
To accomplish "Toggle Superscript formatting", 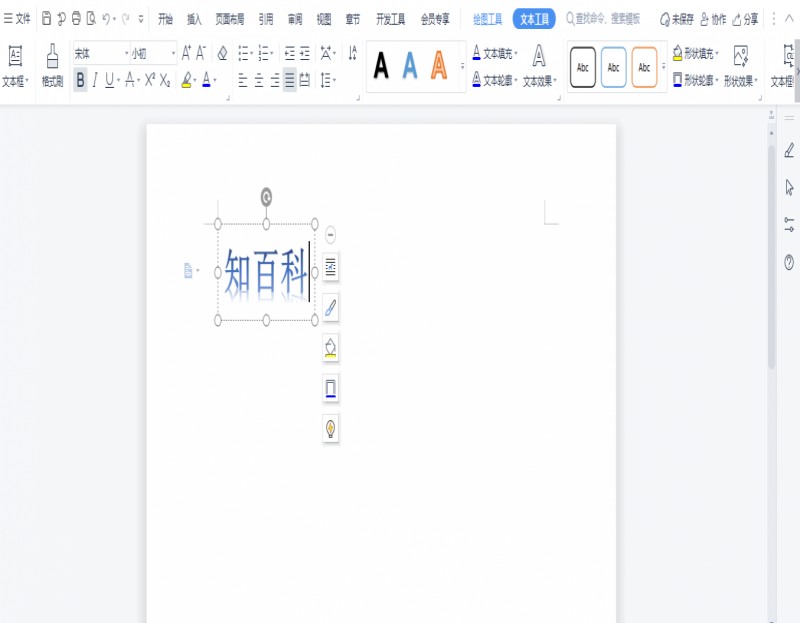I will point(149,80).
